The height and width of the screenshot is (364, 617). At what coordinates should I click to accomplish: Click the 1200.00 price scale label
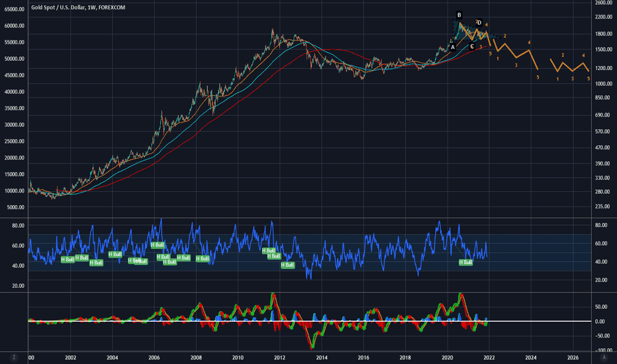[x=604, y=68]
